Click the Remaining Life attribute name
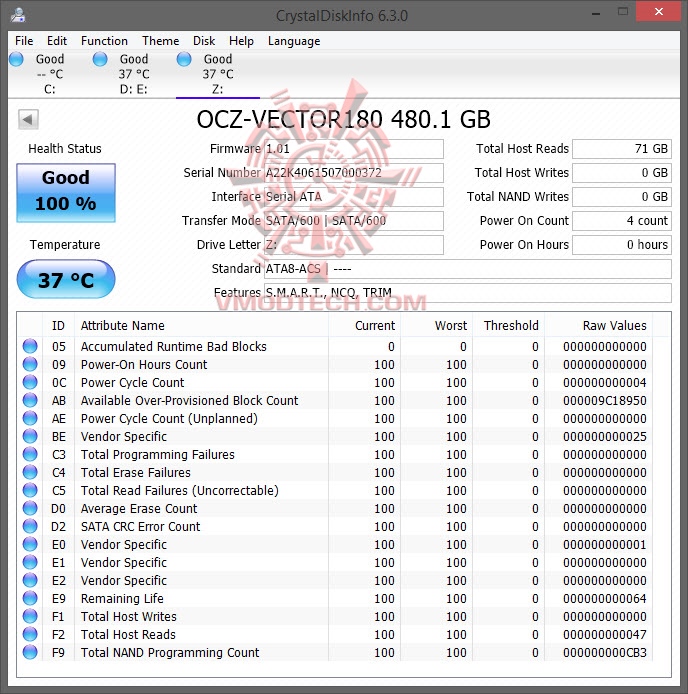688x694 pixels. click(122, 598)
